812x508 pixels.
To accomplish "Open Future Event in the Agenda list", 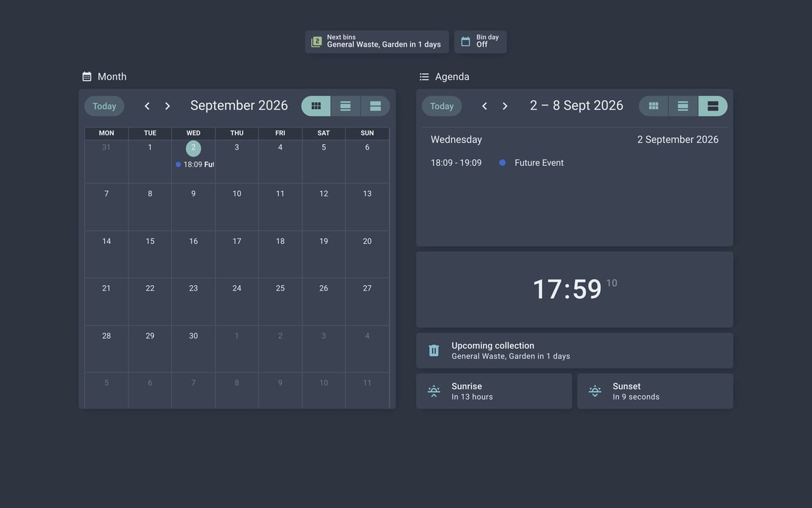I will coord(539,163).
